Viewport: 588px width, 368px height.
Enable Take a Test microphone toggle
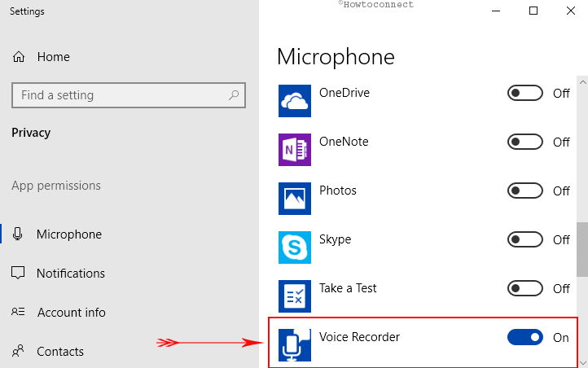[x=524, y=288]
